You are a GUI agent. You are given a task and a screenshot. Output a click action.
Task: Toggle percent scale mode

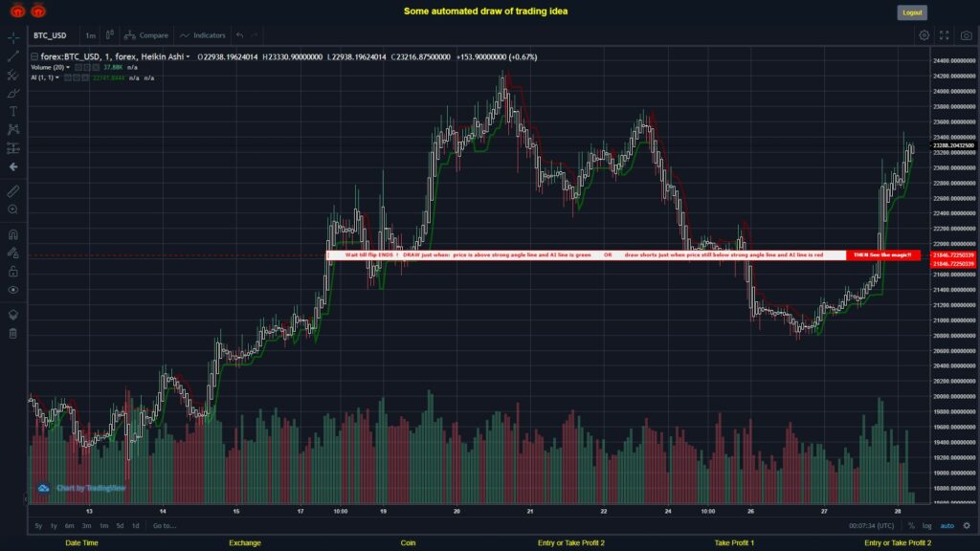coord(911,526)
